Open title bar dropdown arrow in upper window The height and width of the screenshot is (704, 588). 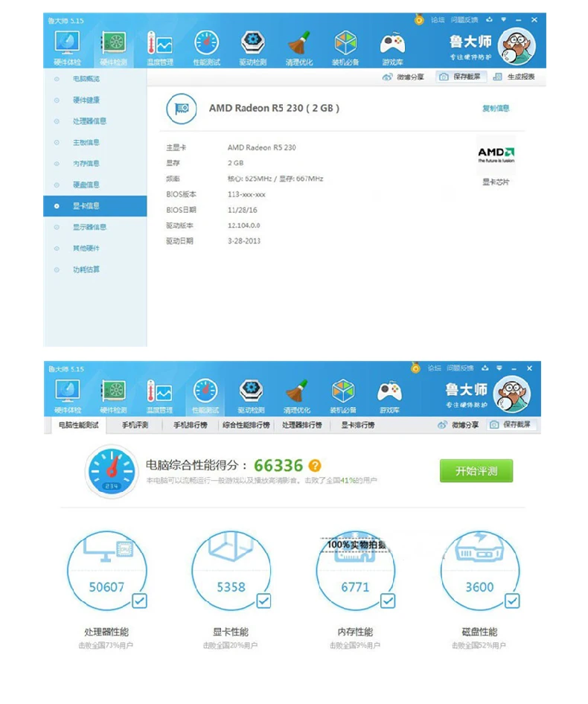[504, 20]
